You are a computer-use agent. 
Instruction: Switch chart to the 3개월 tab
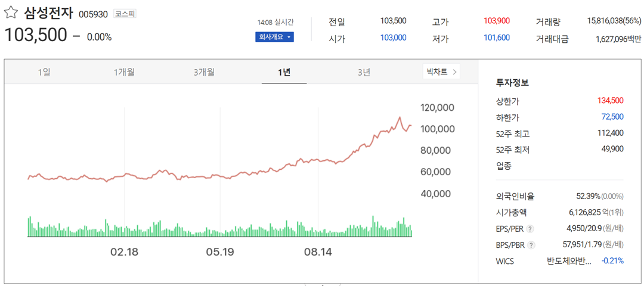[204, 73]
